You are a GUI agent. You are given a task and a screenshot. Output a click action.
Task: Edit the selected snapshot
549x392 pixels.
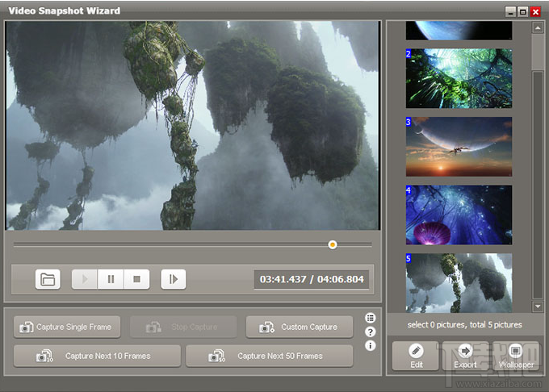coord(416,356)
